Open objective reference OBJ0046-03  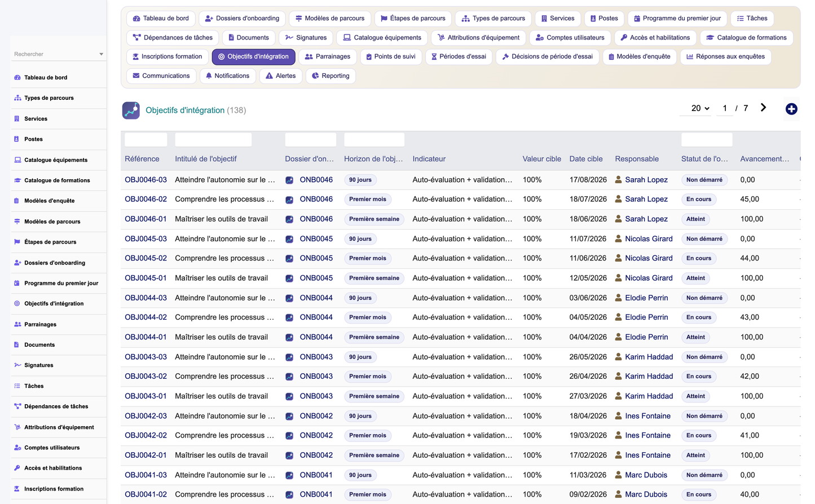tap(146, 180)
